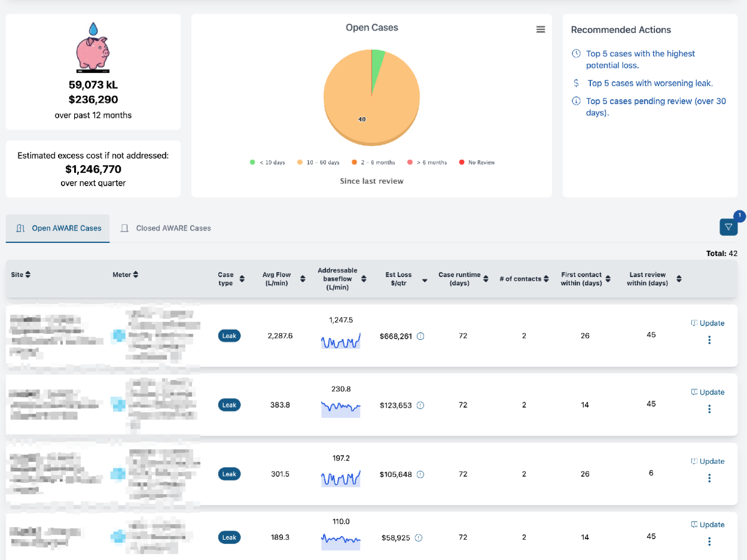
Task: Open kebab menu for the $123,653 row
Action: pyautogui.click(x=709, y=409)
